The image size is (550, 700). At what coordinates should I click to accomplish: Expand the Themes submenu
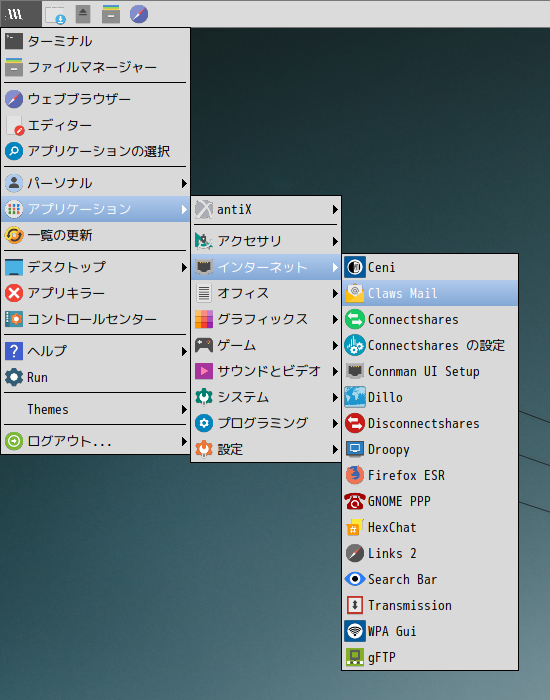point(96,409)
